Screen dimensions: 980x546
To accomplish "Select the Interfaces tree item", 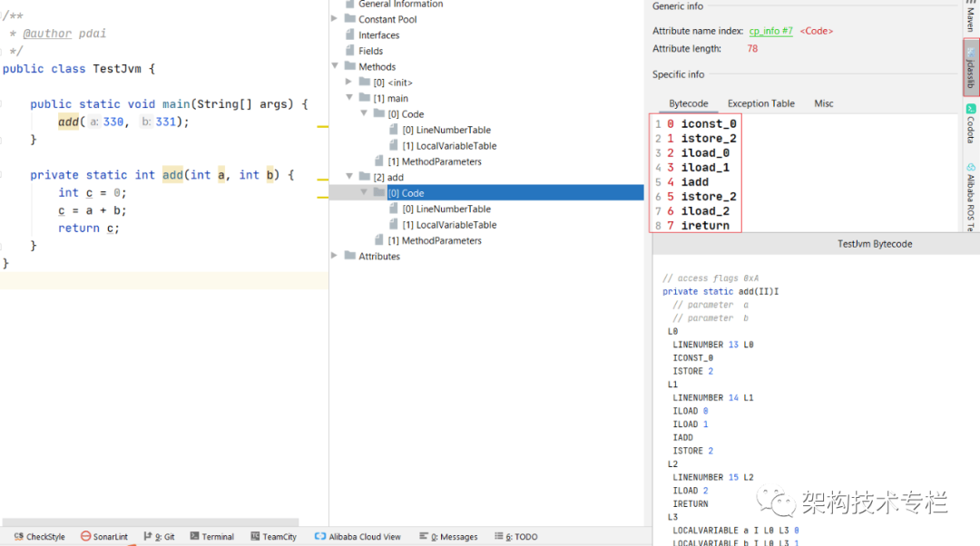I will click(378, 35).
